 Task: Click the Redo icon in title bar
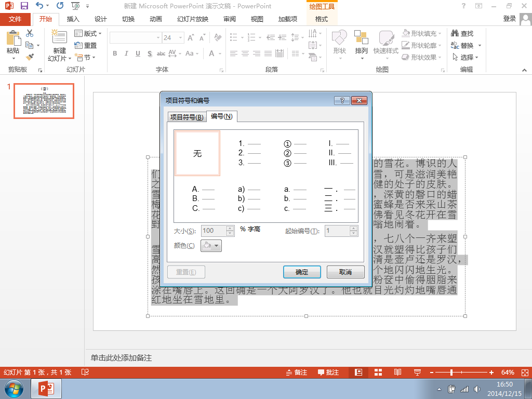coord(60,5)
